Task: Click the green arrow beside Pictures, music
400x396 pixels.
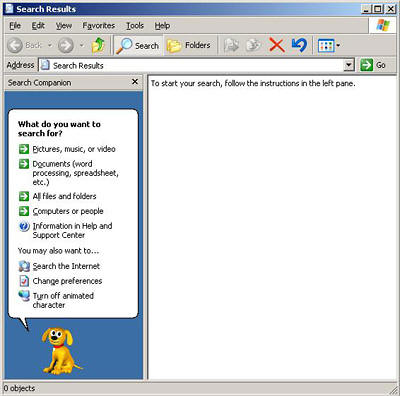Action: [24, 149]
